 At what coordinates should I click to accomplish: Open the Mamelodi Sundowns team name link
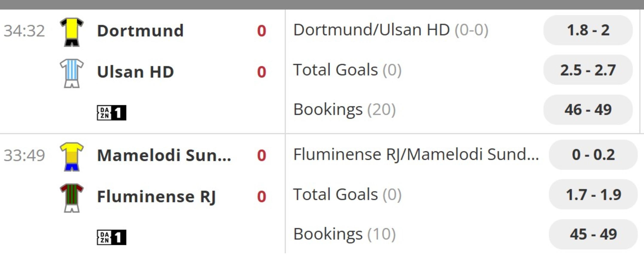point(164,155)
